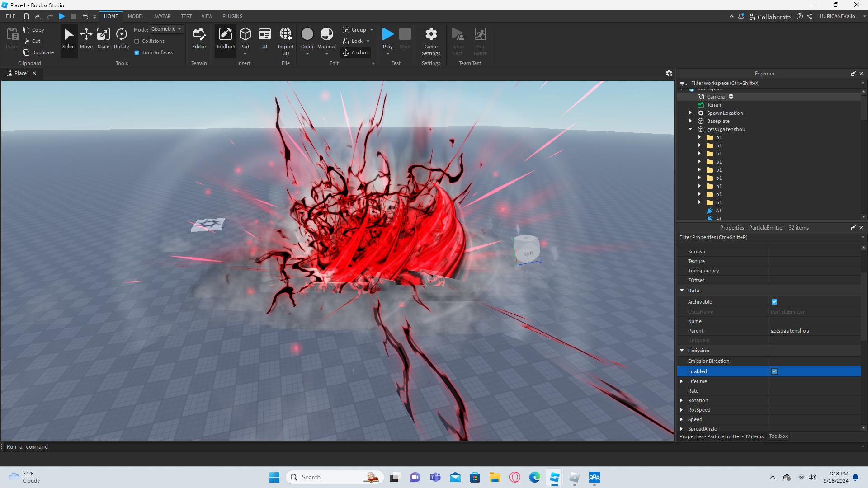Switch to the MODEL ribbon tab
This screenshot has height=488, width=868.
pyautogui.click(x=136, y=16)
